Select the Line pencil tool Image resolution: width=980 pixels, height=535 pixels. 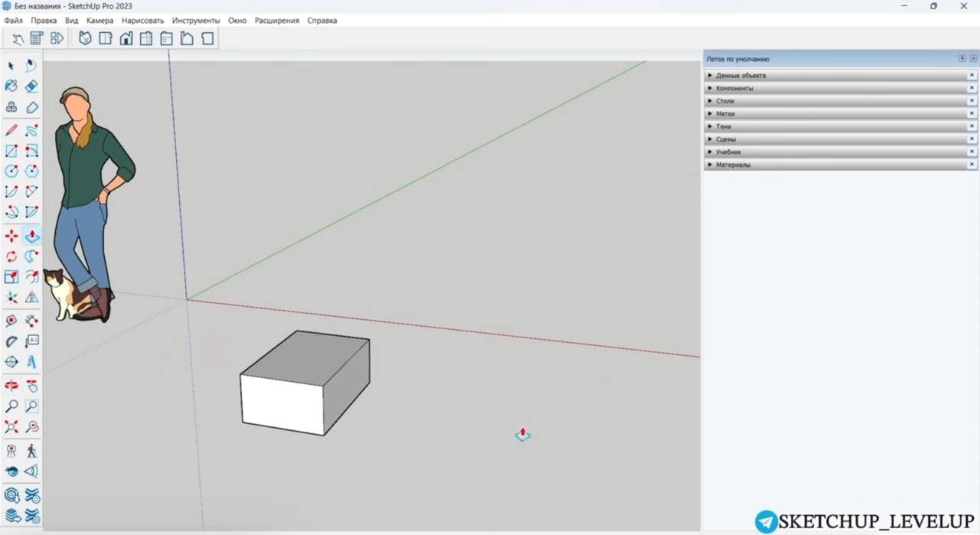[11, 131]
